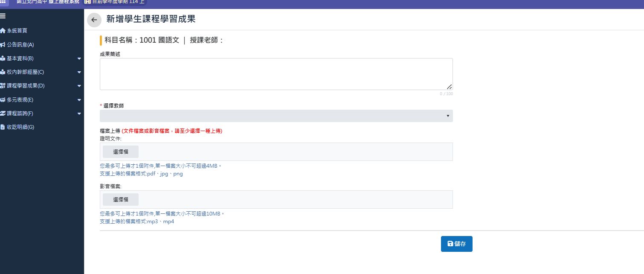Image resolution: width=644 pixels, height=274 pixels.
Task: Click 選擇檔 button for 影音檔案
Action: coord(121,199)
